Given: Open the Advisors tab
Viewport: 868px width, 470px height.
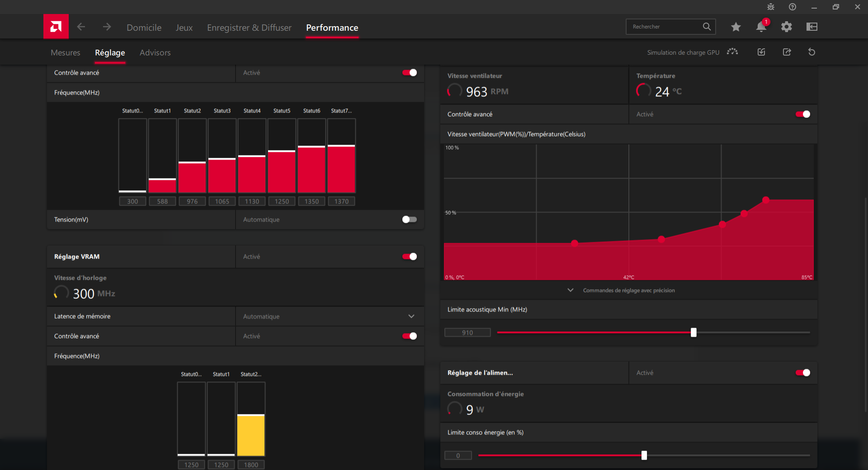Looking at the screenshot, I should [x=155, y=53].
